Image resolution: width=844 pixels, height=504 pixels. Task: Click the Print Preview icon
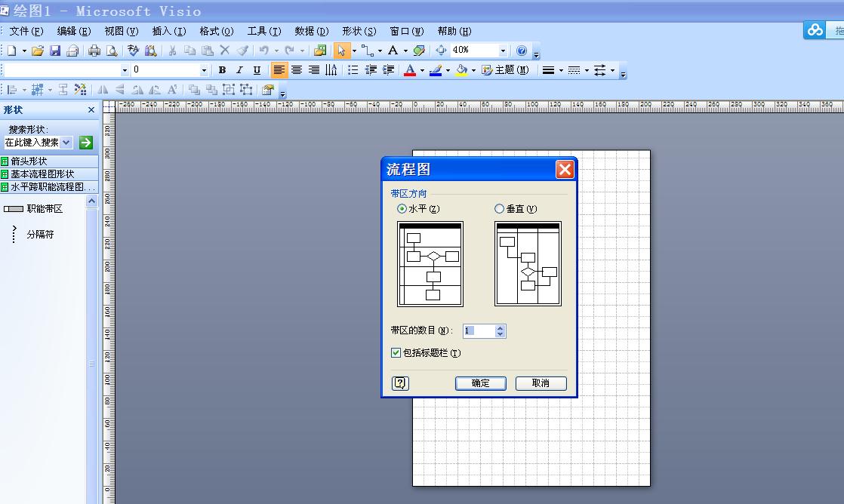pyautogui.click(x=110, y=50)
